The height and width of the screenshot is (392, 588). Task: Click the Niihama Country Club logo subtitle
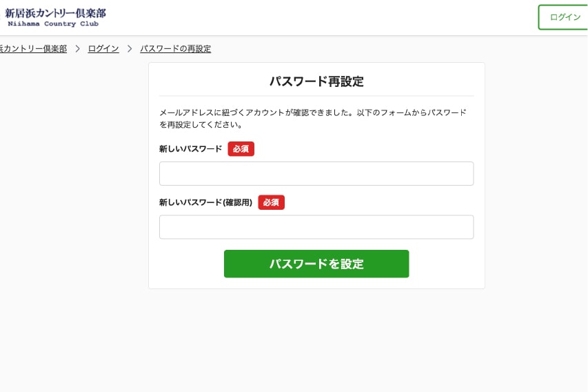click(53, 24)
